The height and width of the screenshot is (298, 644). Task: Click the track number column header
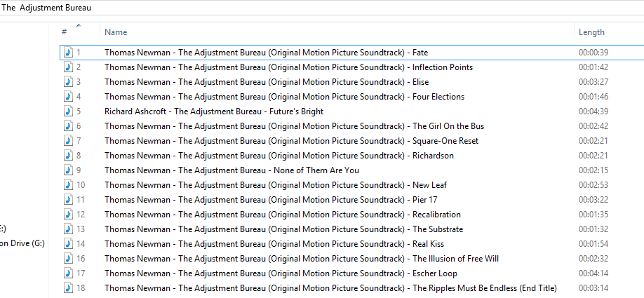65,32
